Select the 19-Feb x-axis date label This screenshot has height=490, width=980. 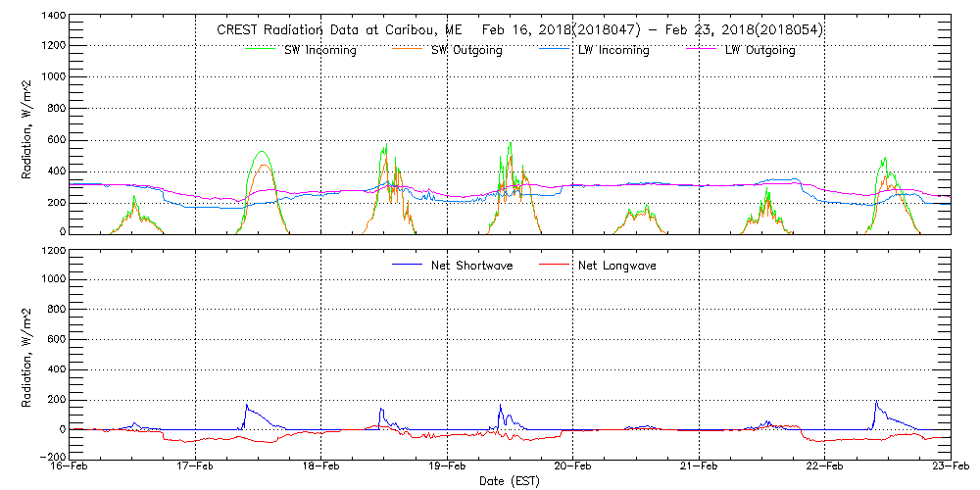[448, 466]
